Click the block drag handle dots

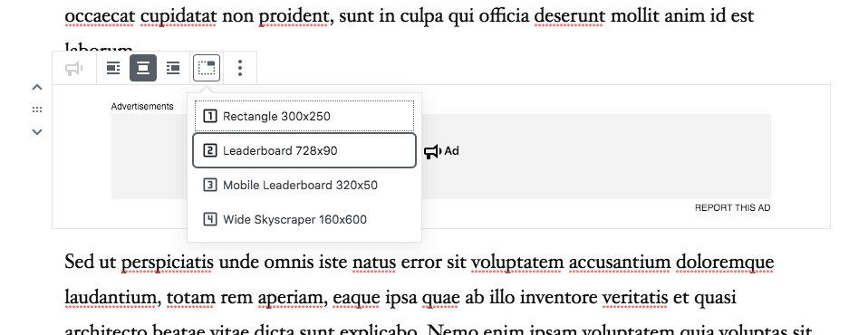point(37,110)
